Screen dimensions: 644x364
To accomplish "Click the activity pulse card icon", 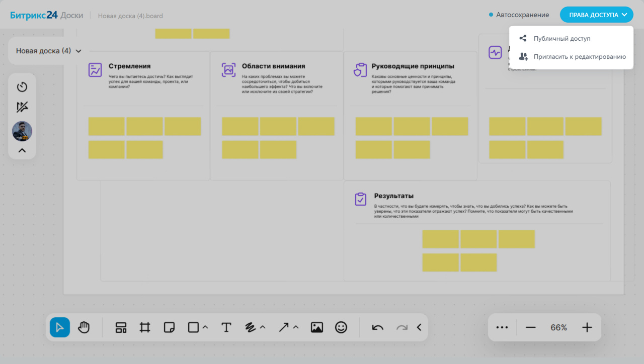I will 496,52.
